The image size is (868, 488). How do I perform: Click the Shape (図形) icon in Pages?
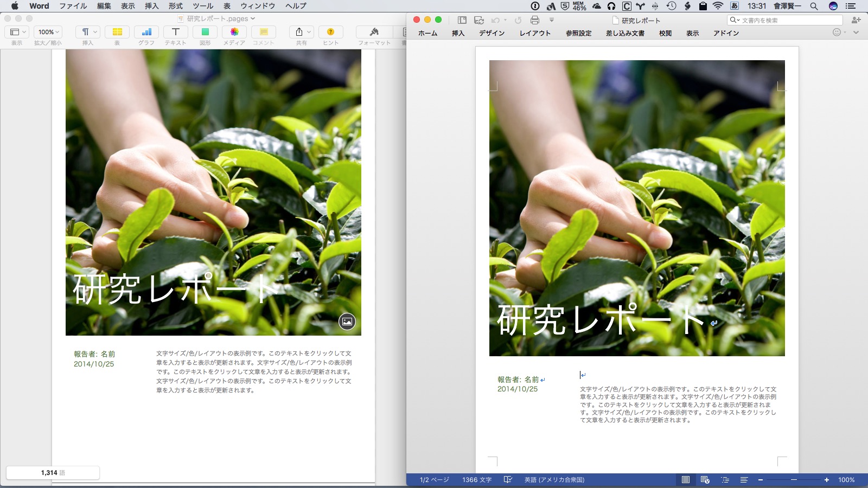pyautogui.click(x=205, y=31)
